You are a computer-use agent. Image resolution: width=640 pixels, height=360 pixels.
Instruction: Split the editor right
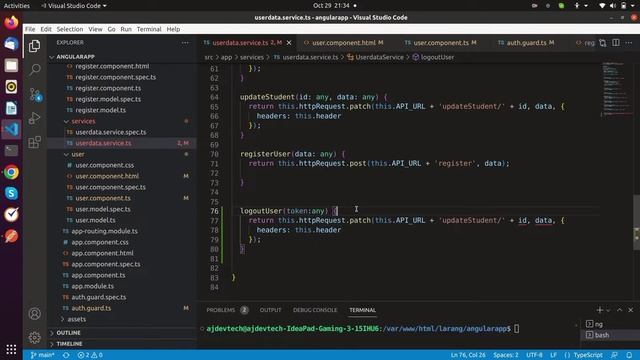tap(616, 42)
